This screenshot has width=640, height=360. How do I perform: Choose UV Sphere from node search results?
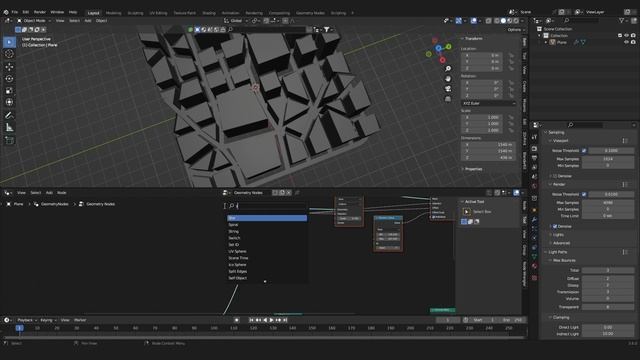tap(267, 251)
